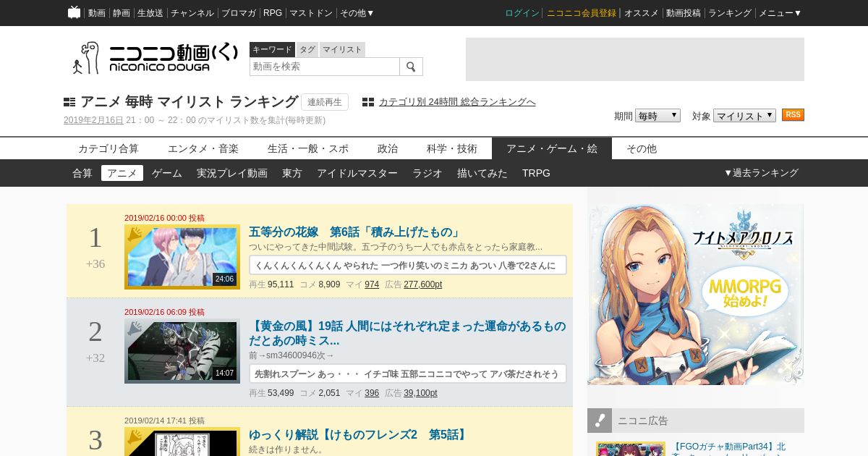Open the チャンネル top bar link
The width and height of the screenshot is (868, 456).
[192, 13]
